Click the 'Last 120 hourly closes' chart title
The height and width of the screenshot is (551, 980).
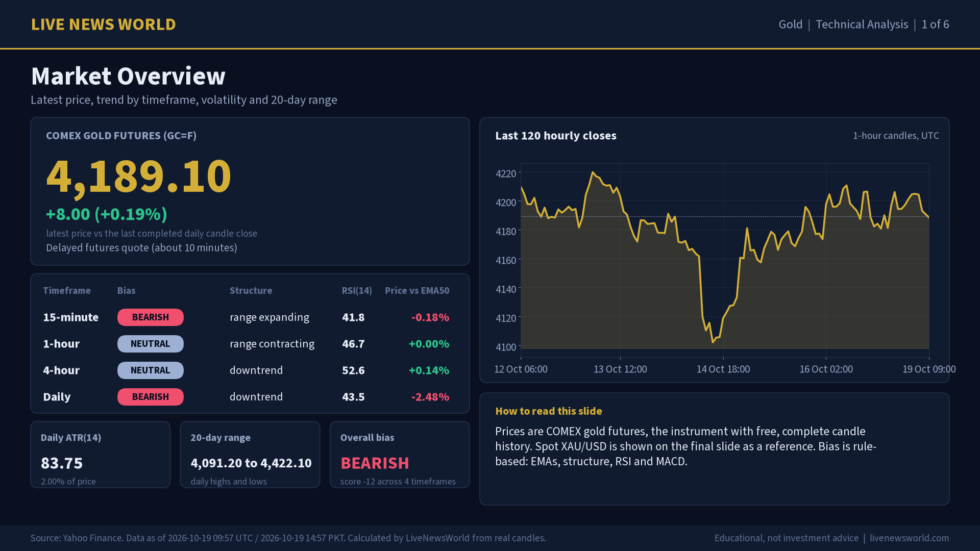556,136
